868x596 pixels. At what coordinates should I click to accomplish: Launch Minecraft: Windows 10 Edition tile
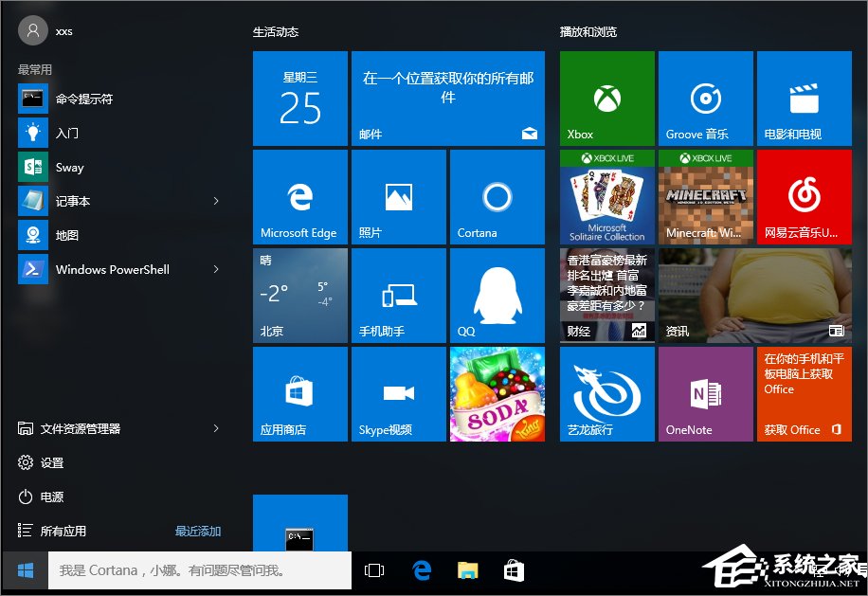coord(705,196)
